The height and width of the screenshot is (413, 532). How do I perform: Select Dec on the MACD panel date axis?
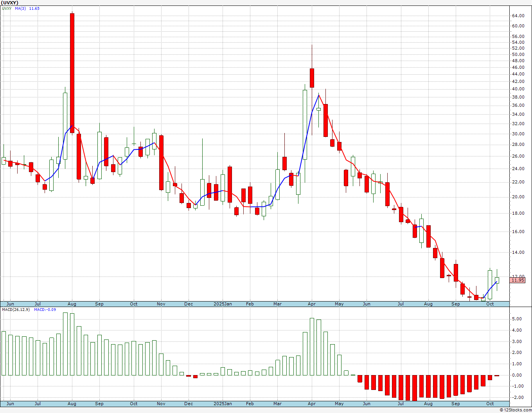189,404
